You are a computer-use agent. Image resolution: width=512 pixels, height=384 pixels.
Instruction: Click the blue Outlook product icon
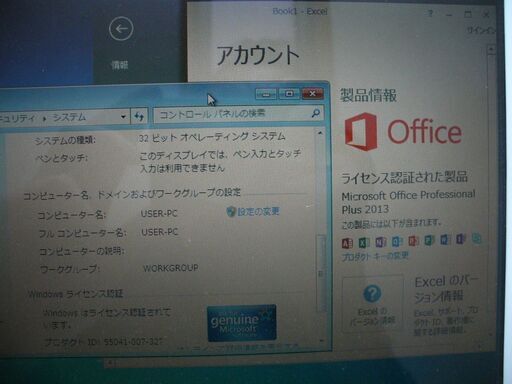click(396, 241)
